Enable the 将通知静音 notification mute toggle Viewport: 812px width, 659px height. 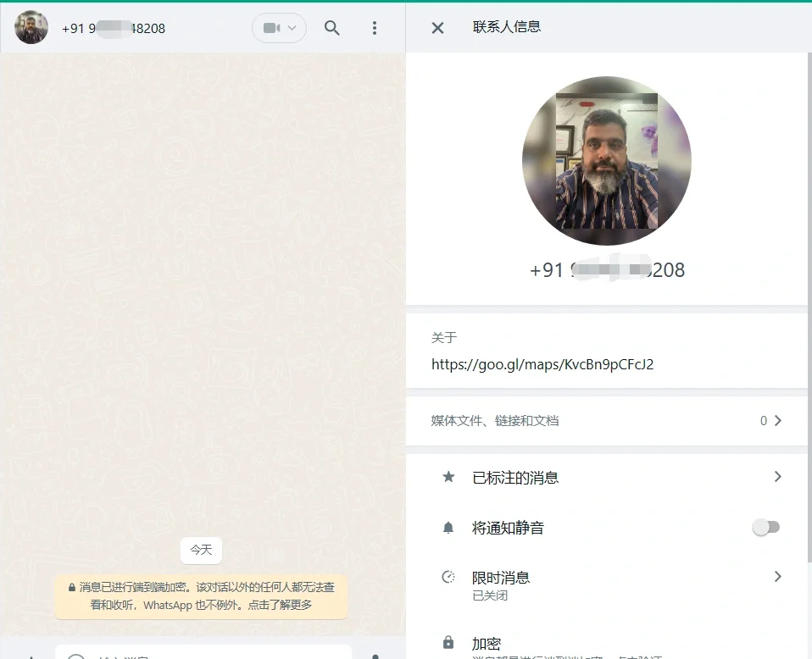[765, 526]
